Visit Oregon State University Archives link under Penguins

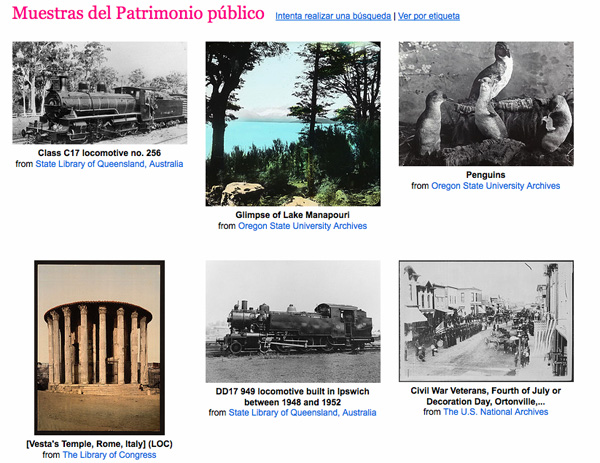pos(496,186)
